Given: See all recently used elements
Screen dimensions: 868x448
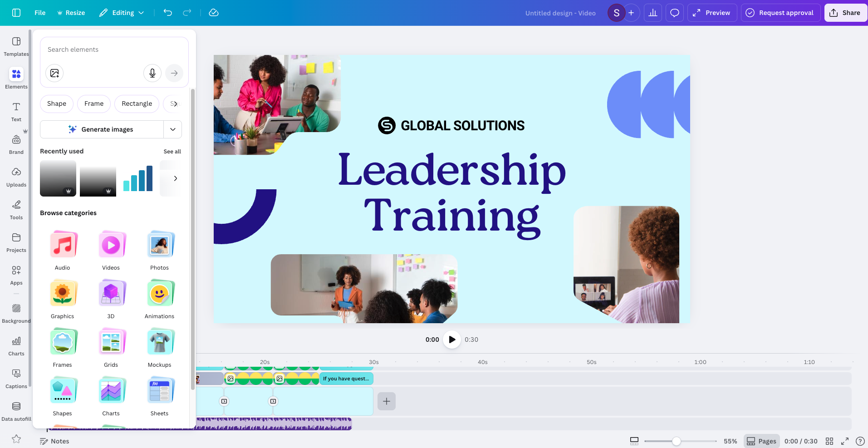Looking at the screenshot, I should point(172,152).
